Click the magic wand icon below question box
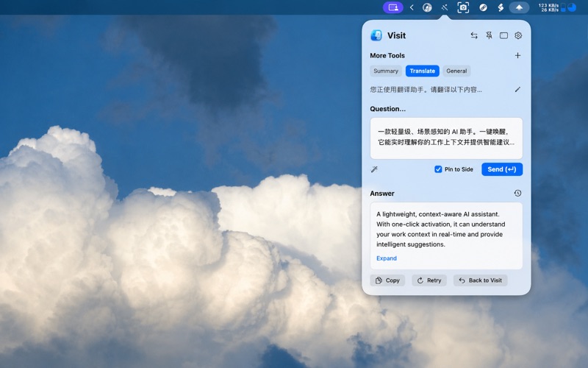The height and width of the screenshot is (368, 588). coord(374,169)
